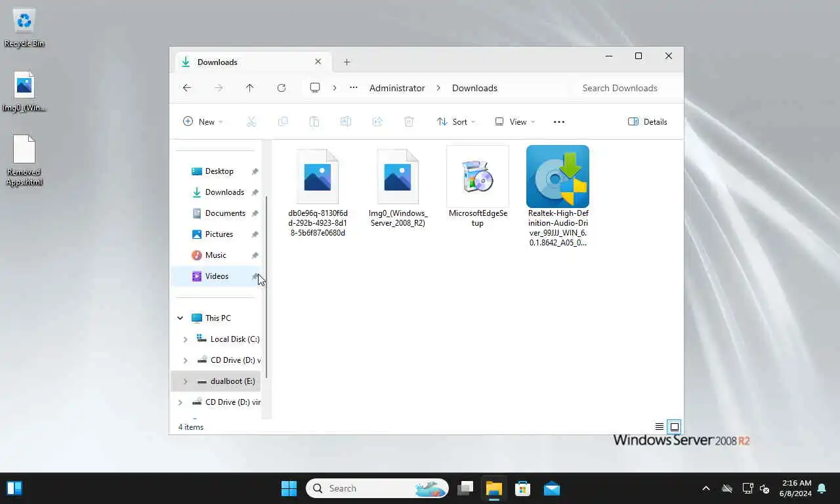This screenshot has width=840, height=504.
Task: Click the Share icon in toolbar
Action: coord(377,121)
